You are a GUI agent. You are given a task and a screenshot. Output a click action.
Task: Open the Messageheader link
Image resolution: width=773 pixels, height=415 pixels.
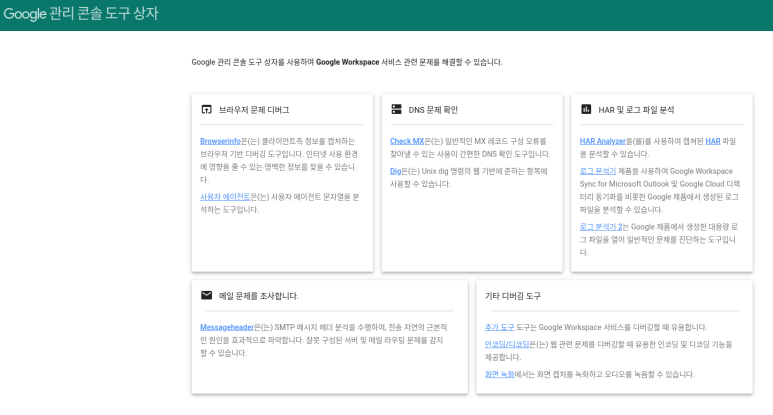coord(227,327)
